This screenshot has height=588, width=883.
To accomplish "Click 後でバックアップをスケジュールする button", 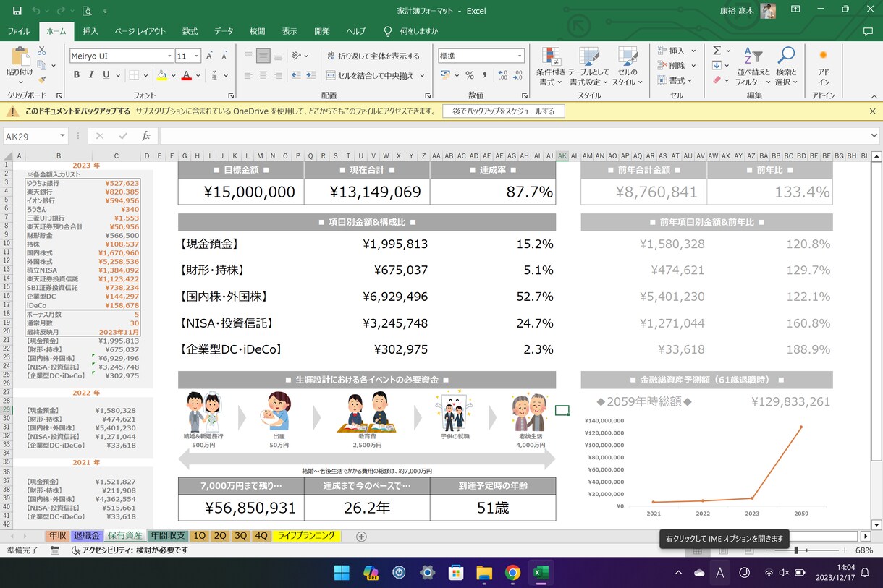I will [504, 111].
